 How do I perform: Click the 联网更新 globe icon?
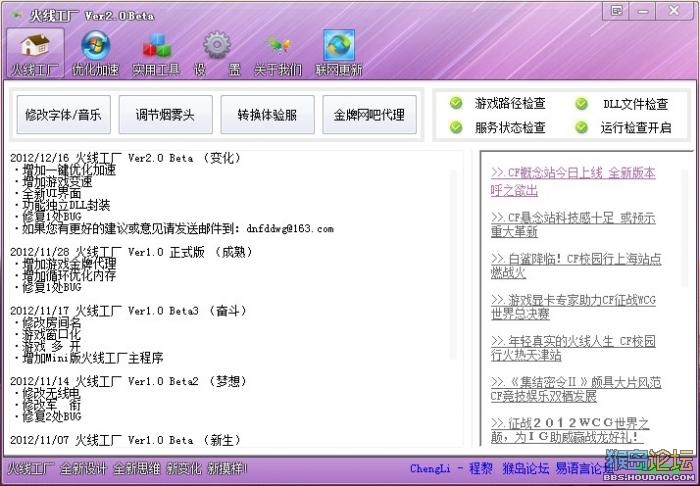point(339,45)
